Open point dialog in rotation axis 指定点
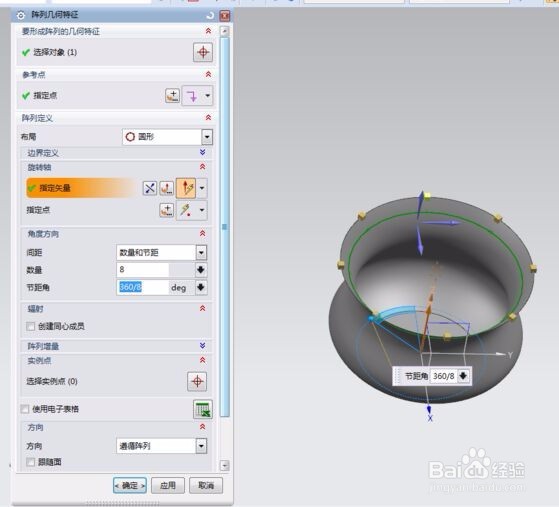 pyautogui.click(x=166, y=210)
